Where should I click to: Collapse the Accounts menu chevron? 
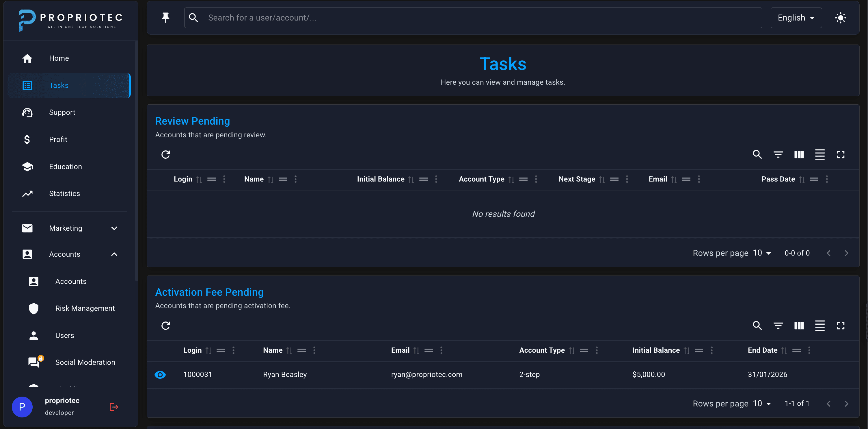[x=114, y=254]
